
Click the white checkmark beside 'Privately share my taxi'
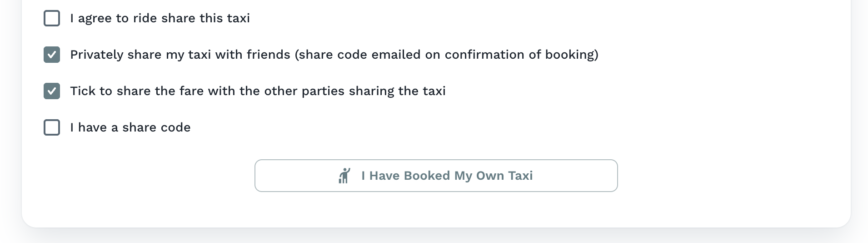[x=52, y=55]
